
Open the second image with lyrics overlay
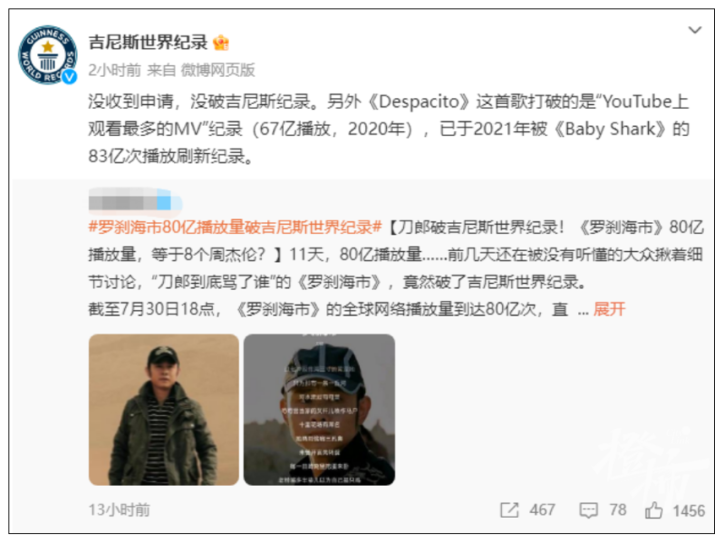tap(319, 410)
